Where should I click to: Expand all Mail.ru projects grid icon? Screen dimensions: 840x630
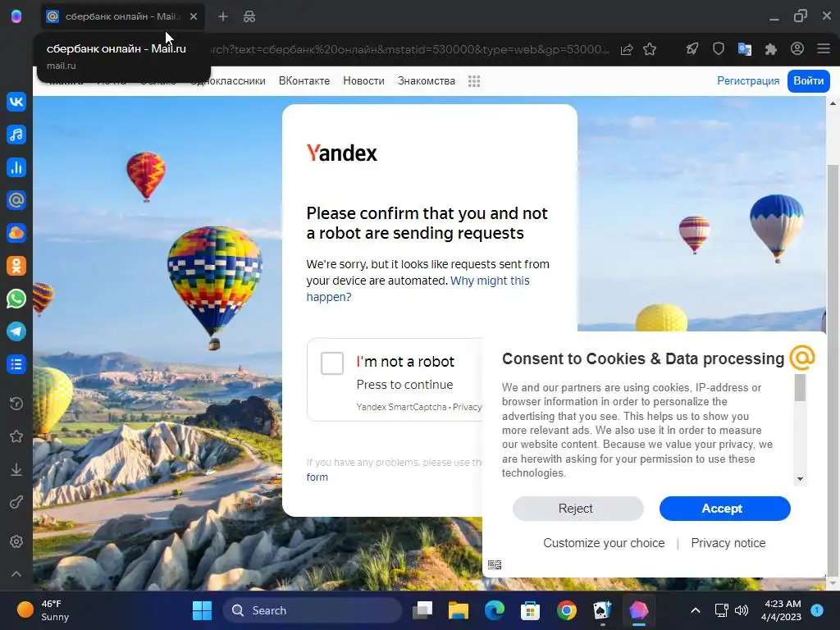tap(474, 81)
